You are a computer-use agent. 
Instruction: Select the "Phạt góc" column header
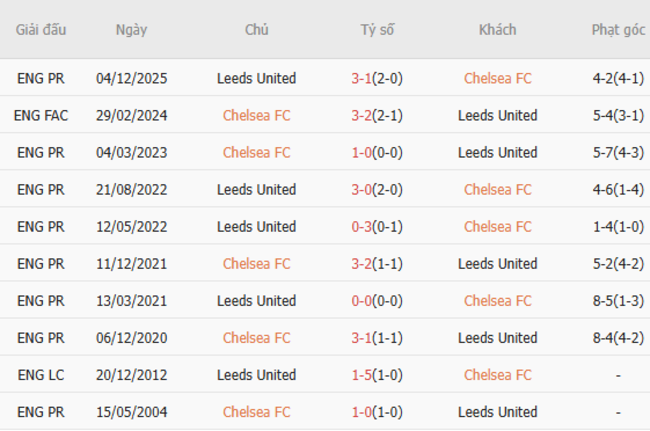tap(618, 30)
